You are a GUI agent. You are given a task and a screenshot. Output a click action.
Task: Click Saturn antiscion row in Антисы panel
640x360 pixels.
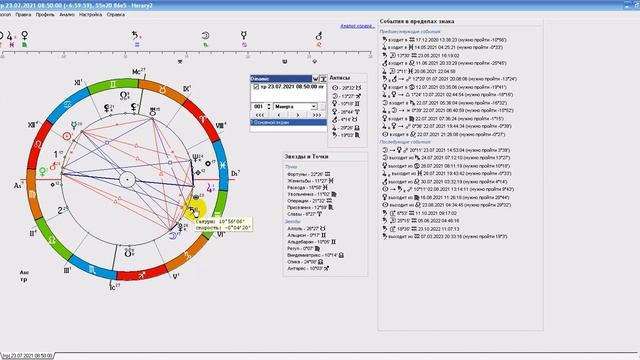tap(346, 135)
